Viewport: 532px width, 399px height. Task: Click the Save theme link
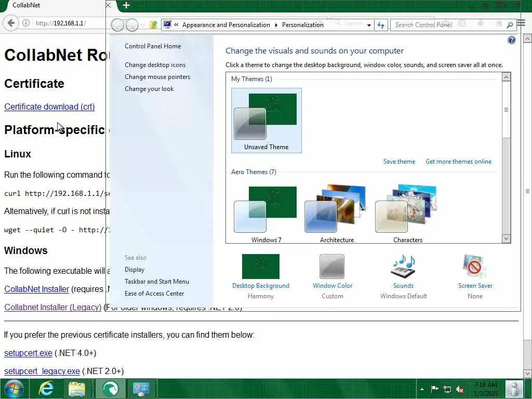[x=399, y=162]
